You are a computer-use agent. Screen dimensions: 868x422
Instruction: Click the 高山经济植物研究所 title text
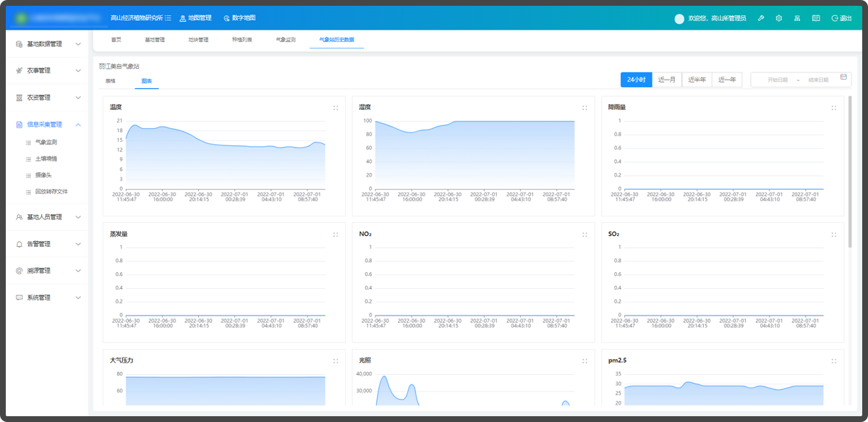point(136,18)
